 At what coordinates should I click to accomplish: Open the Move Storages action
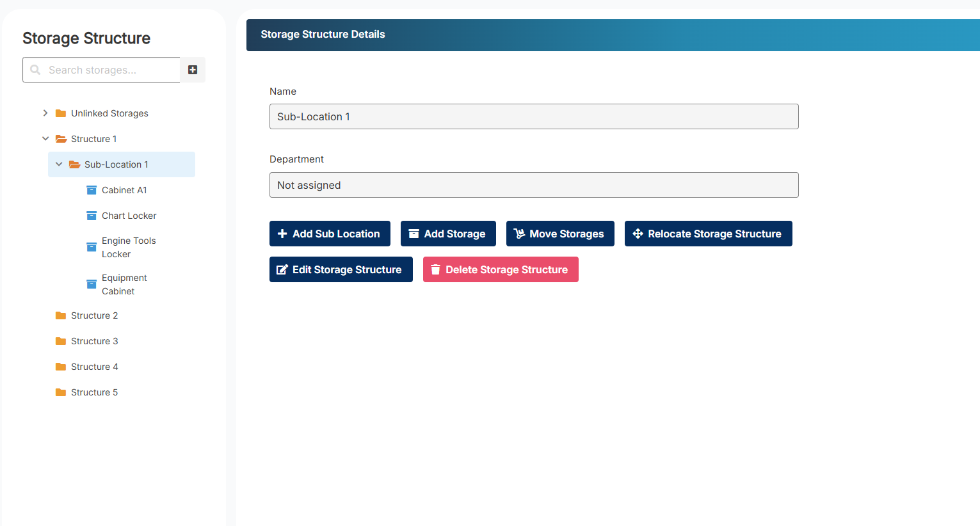pos(559,234)
